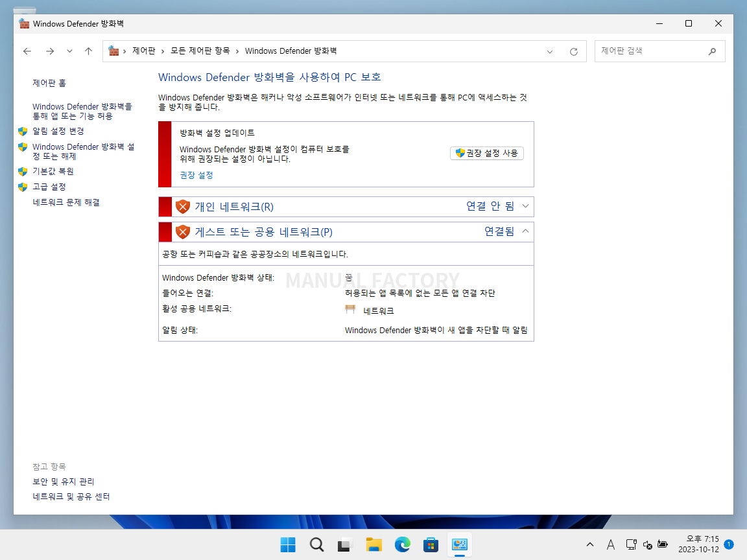Click network bench icon beside 네트워크
This screenshot has width=747, height=560.
[x=350, y=310]
